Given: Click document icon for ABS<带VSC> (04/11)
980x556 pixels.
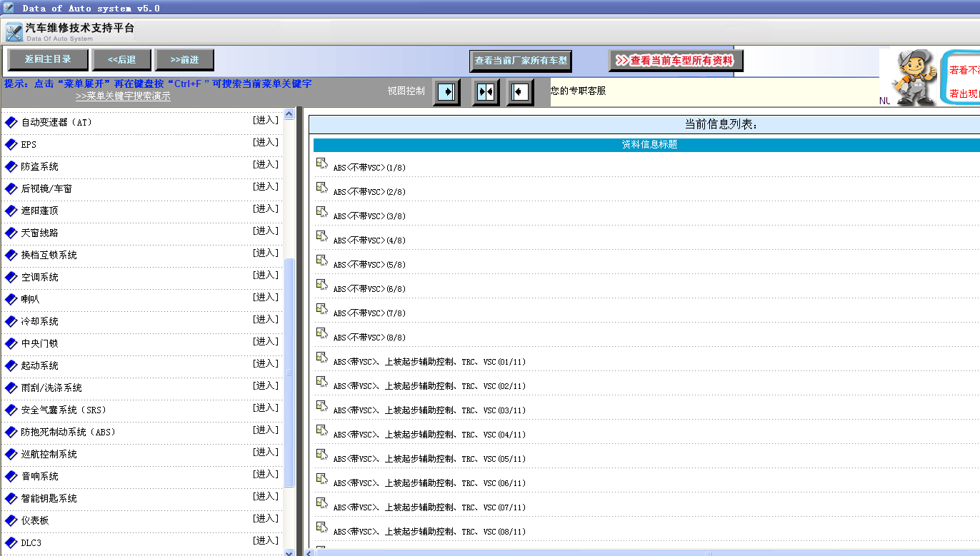Looking at the screenshot, I should [321, 430].
